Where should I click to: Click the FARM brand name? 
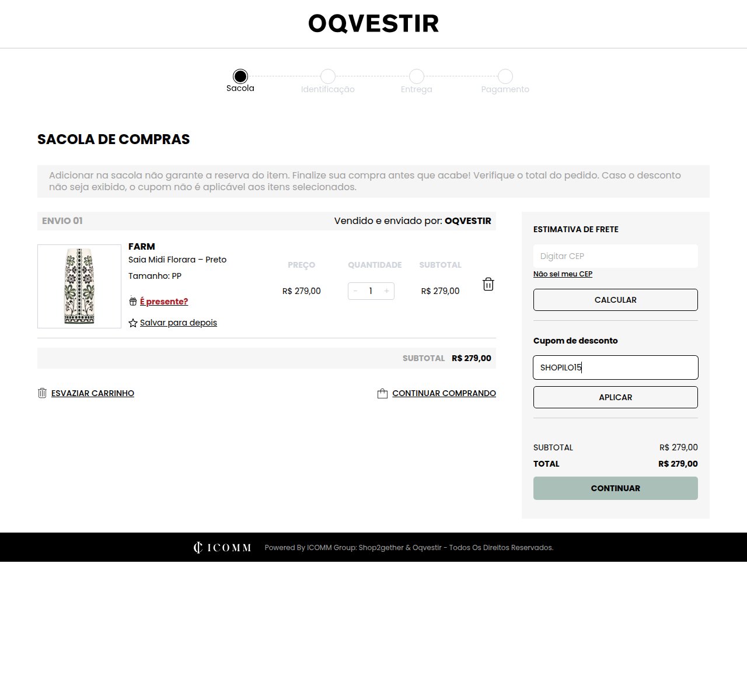pos(142,246)
